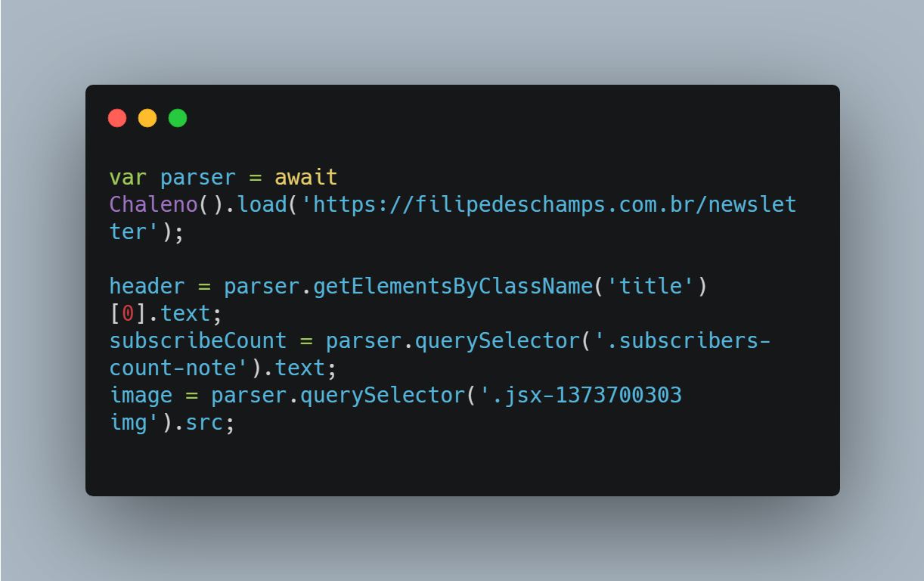Click the 'image' variable name
The height and width of the screenshot is (581, 924).
pyautogui.click(x=141, y=396)
